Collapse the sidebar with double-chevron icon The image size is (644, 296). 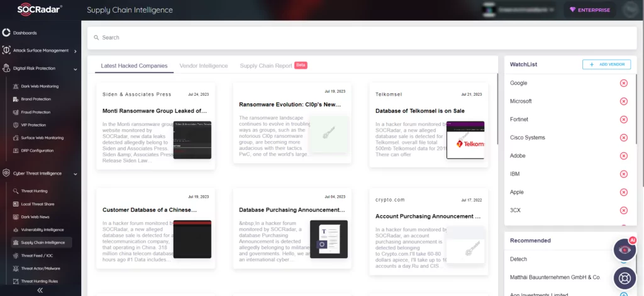pyautogui.click(x=40, y=290)
